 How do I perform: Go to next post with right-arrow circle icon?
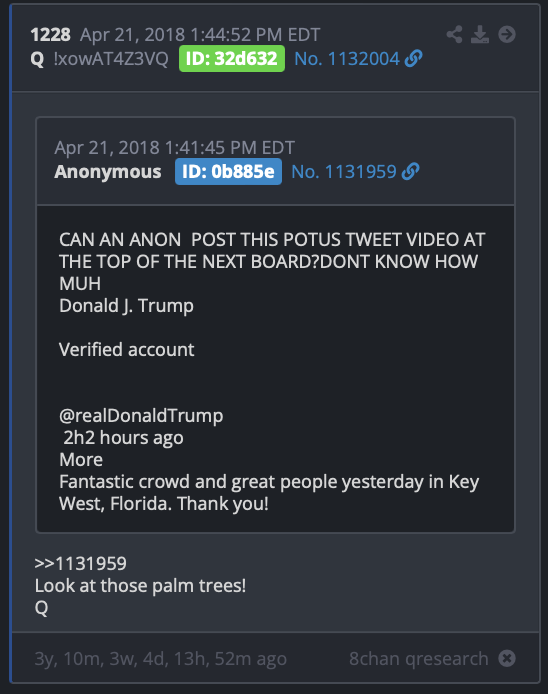507,35
